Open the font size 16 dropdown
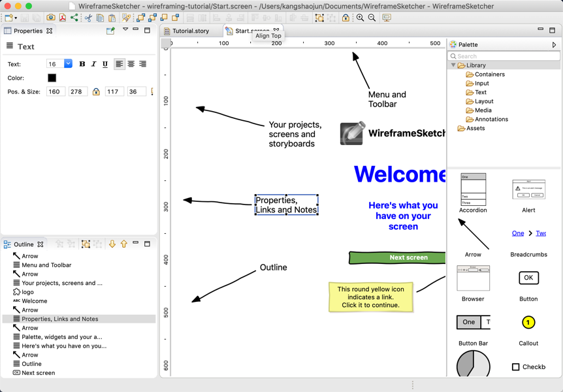Viewport: 563px width, 392px height. coord(68,63)
